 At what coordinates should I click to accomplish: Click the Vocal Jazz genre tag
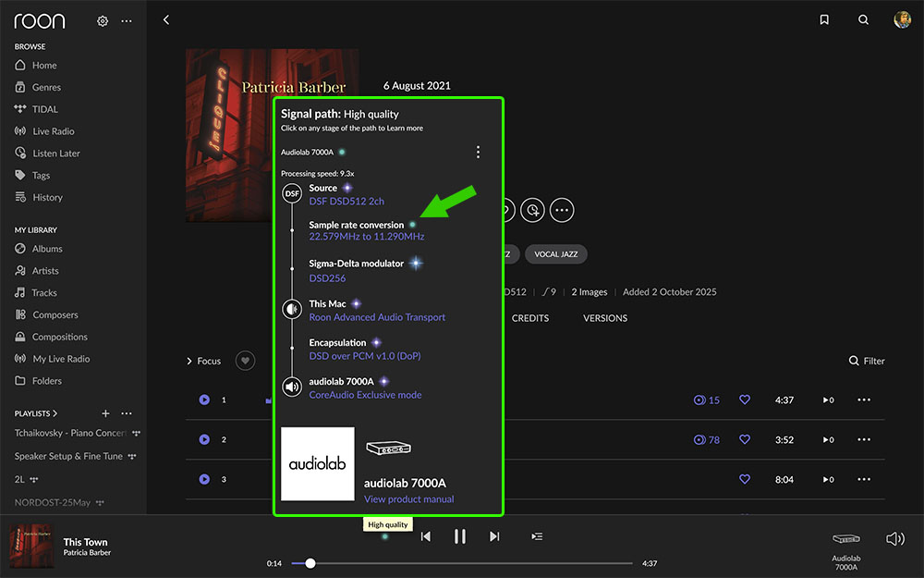point(555,254)
